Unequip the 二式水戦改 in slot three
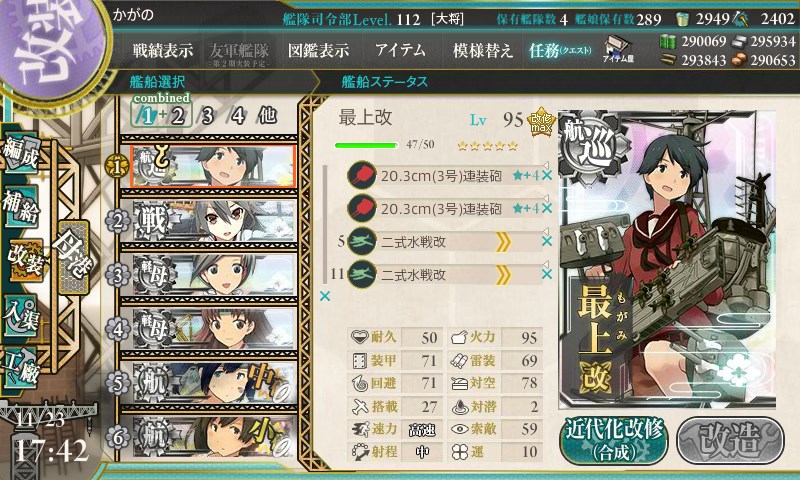Screen dimensions: 800x480 coord(547,242)
